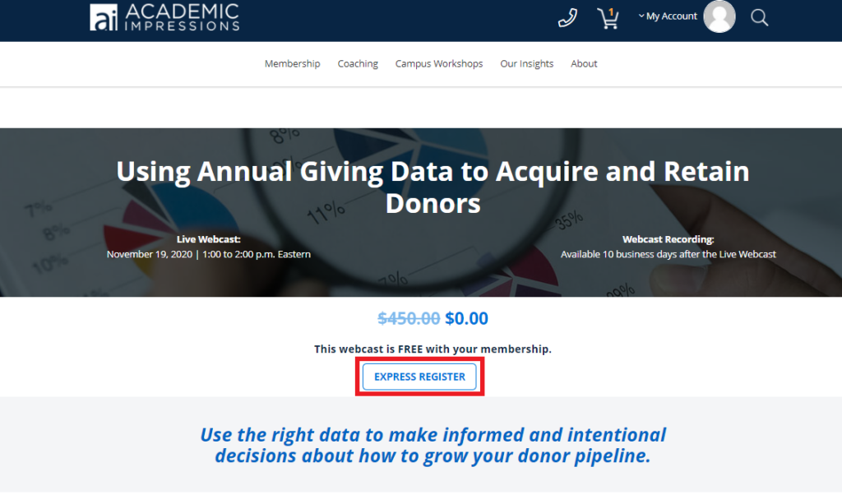
Task: Click the user avatar picture
Action: 719,16
